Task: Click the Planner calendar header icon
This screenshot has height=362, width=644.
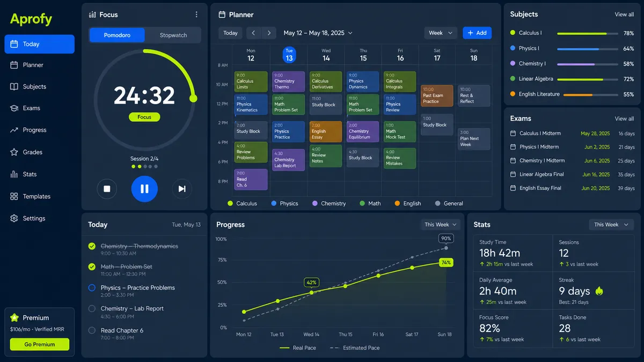Action: click(x=222, y=14)
